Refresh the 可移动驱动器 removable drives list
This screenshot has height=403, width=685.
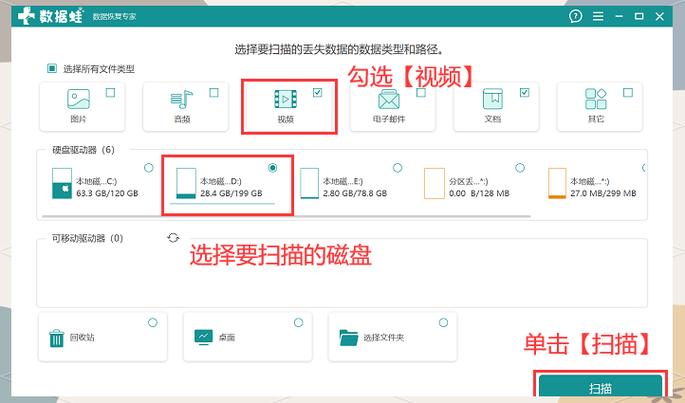click(x=173, y=238)
